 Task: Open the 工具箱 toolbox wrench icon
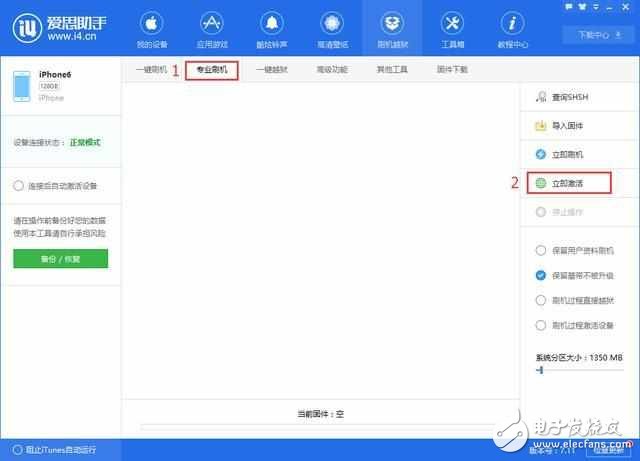pyautogui.click(x=452, y=23)
